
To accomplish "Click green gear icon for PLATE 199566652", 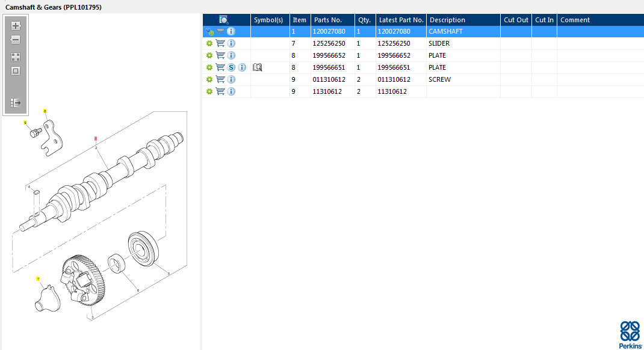I will click(x=209, y=55).
